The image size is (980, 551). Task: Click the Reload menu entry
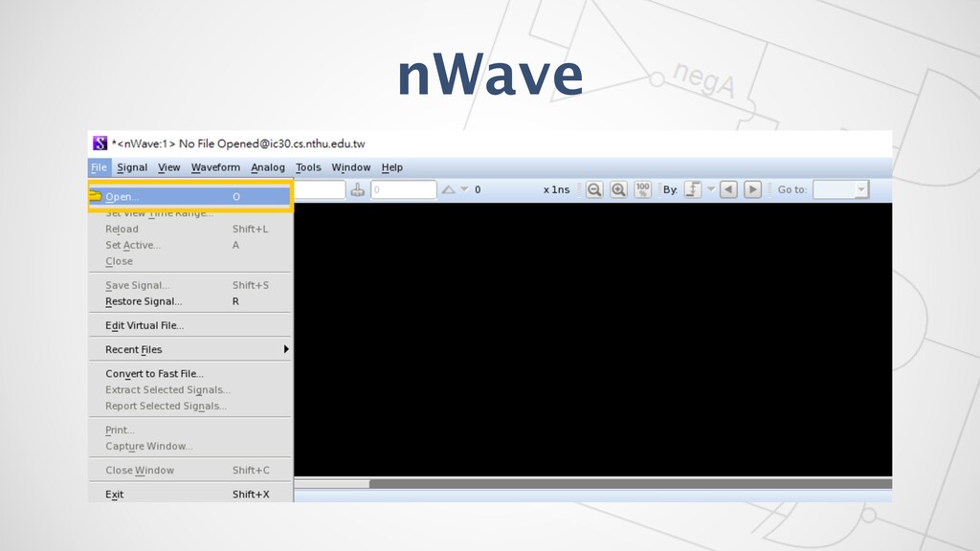pos(190,229)
